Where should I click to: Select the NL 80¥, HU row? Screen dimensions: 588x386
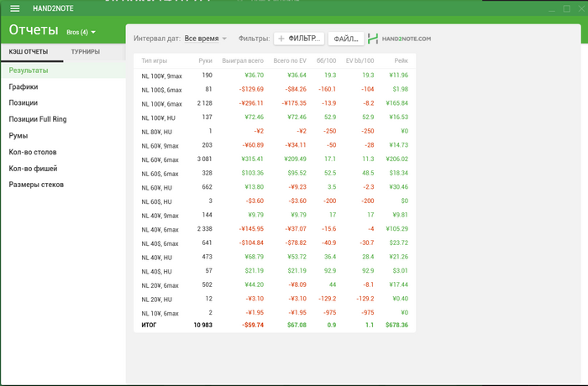(x=275, y=132)
